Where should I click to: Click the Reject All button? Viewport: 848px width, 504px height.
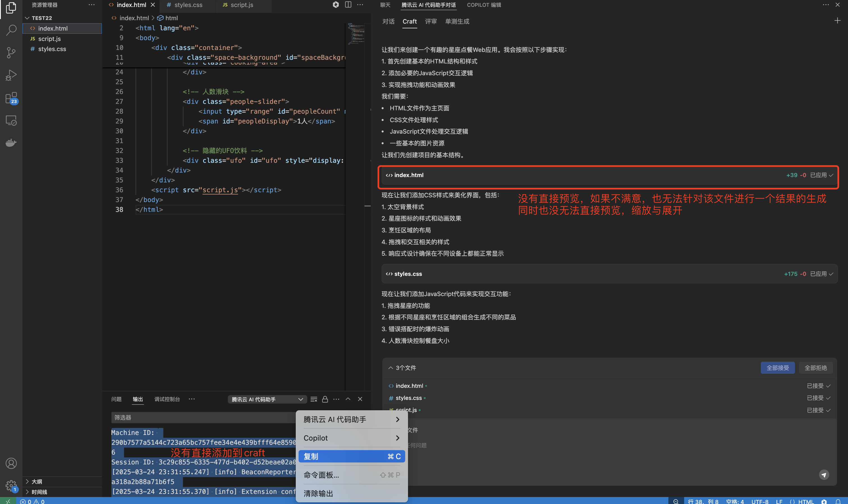coord(815,368)
